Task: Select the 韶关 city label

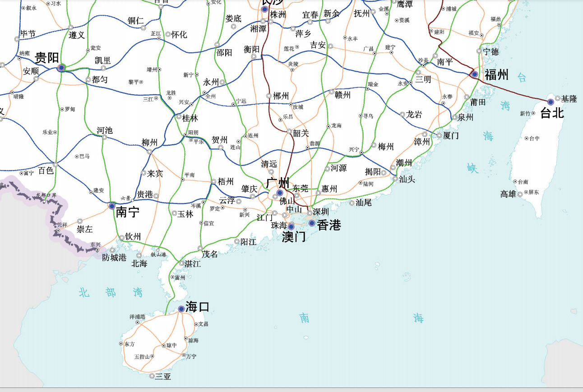Action: 301,133
